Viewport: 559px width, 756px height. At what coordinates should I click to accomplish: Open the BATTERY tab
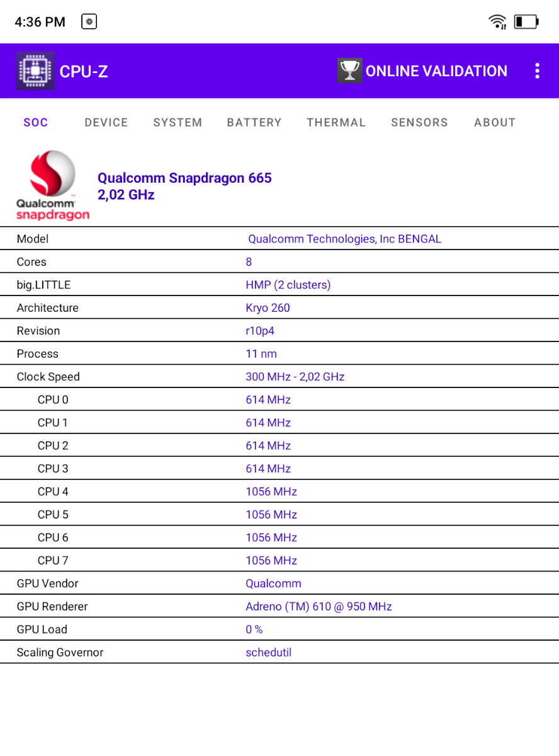(x=254, y=123)
